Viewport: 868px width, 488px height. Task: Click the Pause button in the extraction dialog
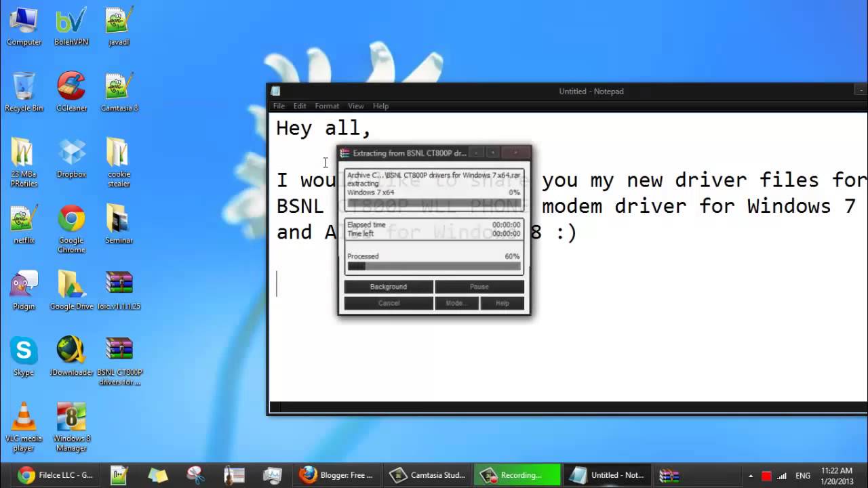coord(479,287)
